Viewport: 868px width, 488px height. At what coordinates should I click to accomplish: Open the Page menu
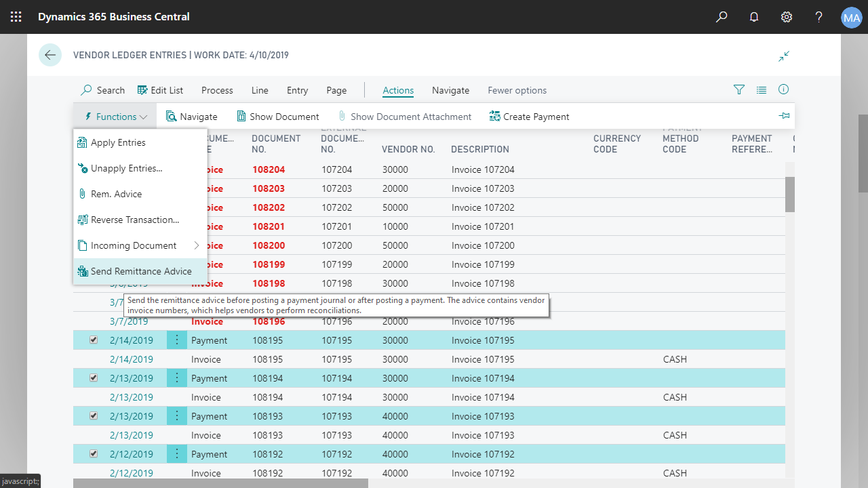[x=336, y=90]
